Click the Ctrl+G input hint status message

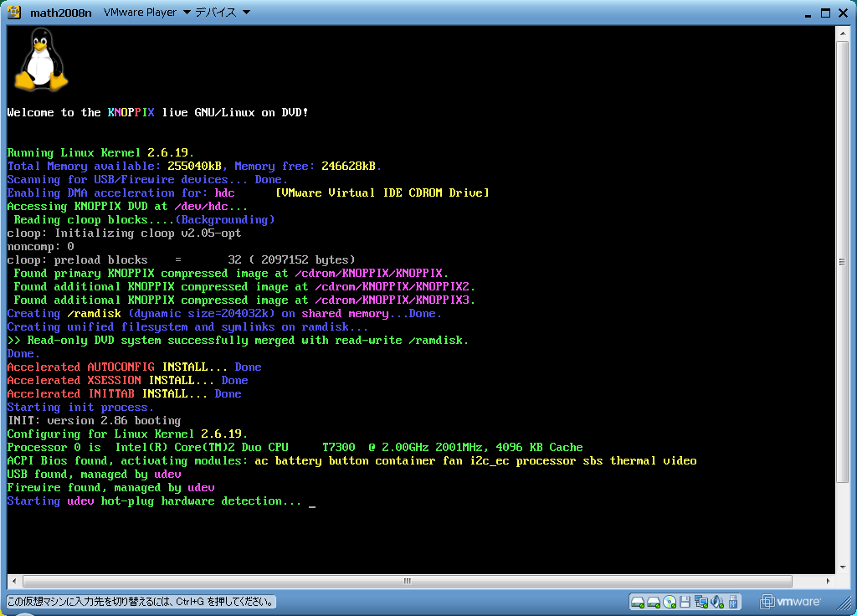141,602
